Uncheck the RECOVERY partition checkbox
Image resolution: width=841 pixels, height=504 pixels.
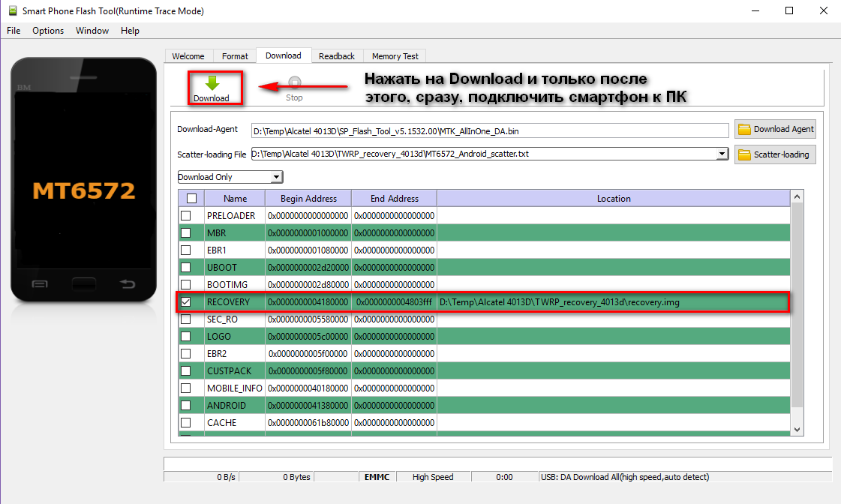[185, 301]
